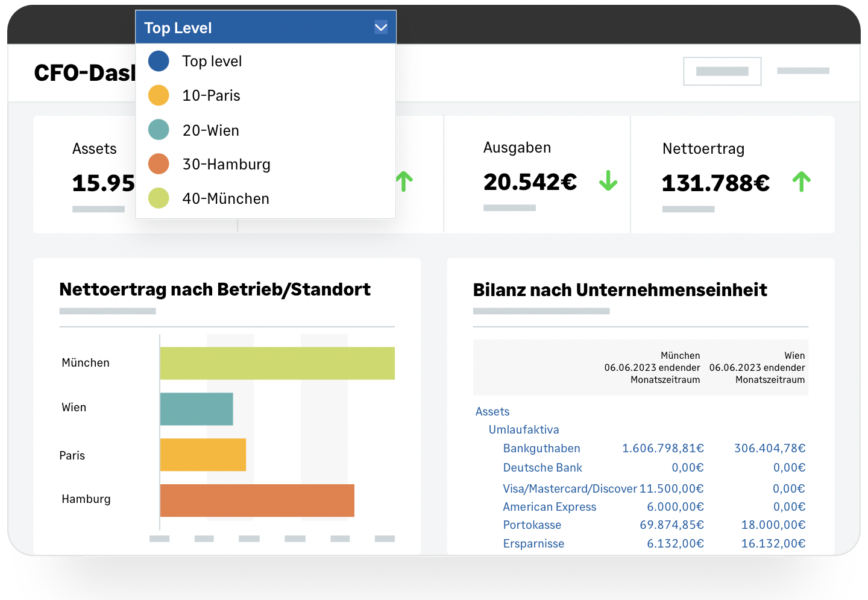Click the Portokasse row link

tap(532, 525)
